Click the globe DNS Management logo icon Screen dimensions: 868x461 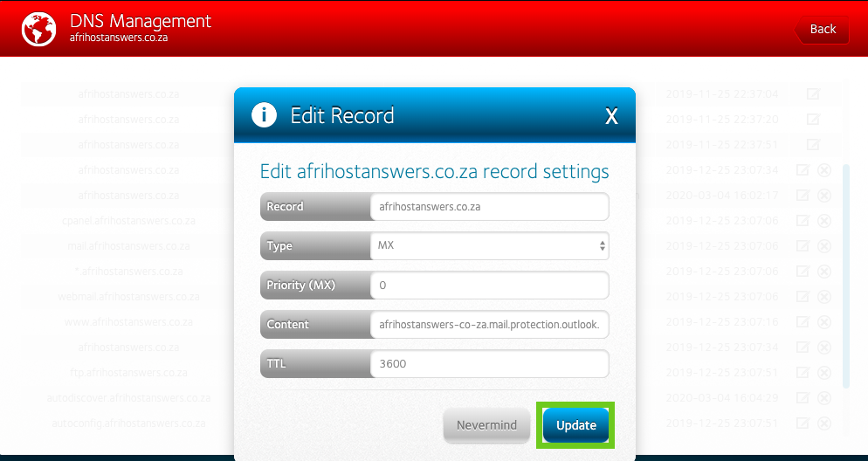tap(38, 29)
